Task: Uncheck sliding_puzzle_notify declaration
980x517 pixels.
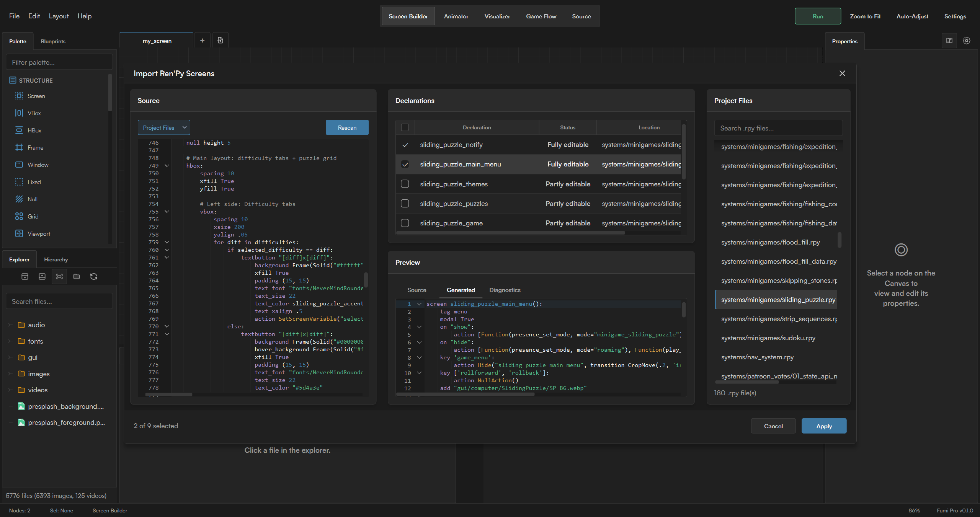Action: pyautogui.click(x=405, y=145)
